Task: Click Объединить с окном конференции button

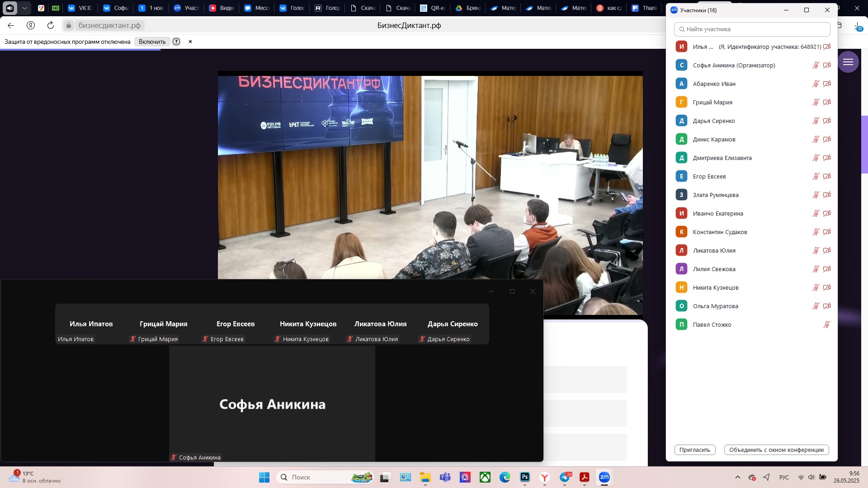Action: [x=776, y=450]
